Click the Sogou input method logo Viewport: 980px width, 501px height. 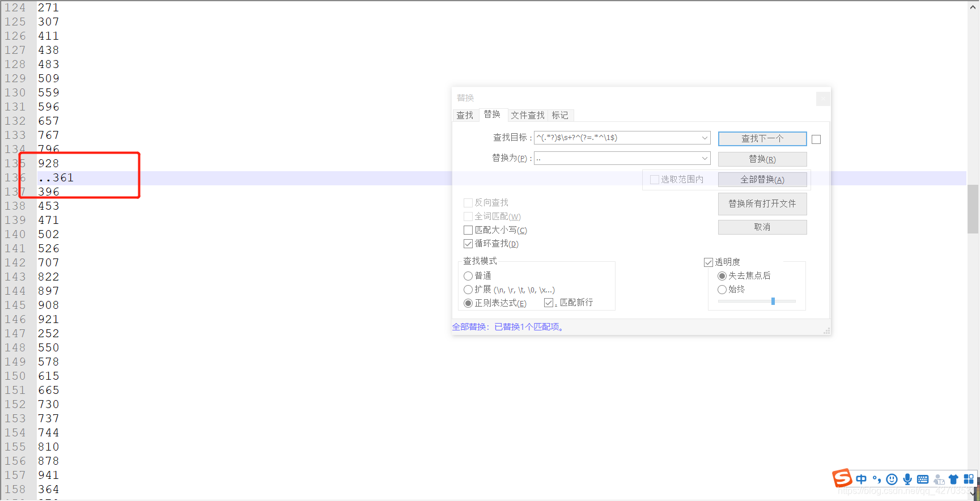[x=842, y=478]
